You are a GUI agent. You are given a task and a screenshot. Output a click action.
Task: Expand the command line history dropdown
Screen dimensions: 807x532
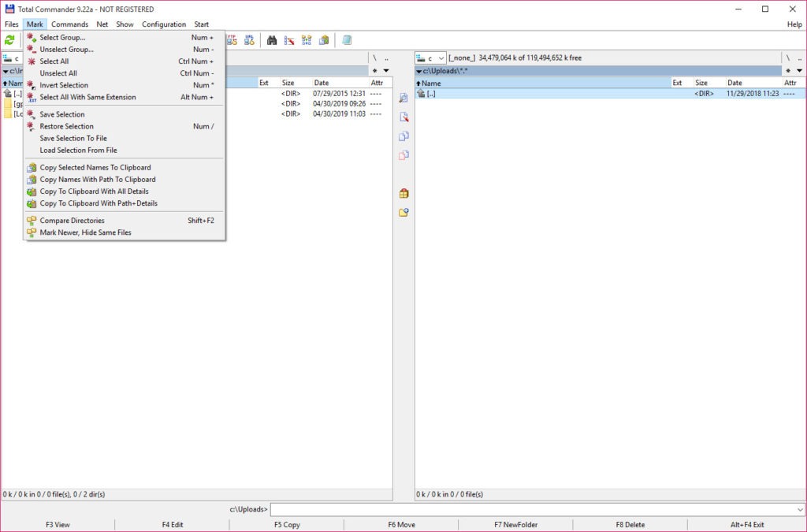tap(800, 509)
